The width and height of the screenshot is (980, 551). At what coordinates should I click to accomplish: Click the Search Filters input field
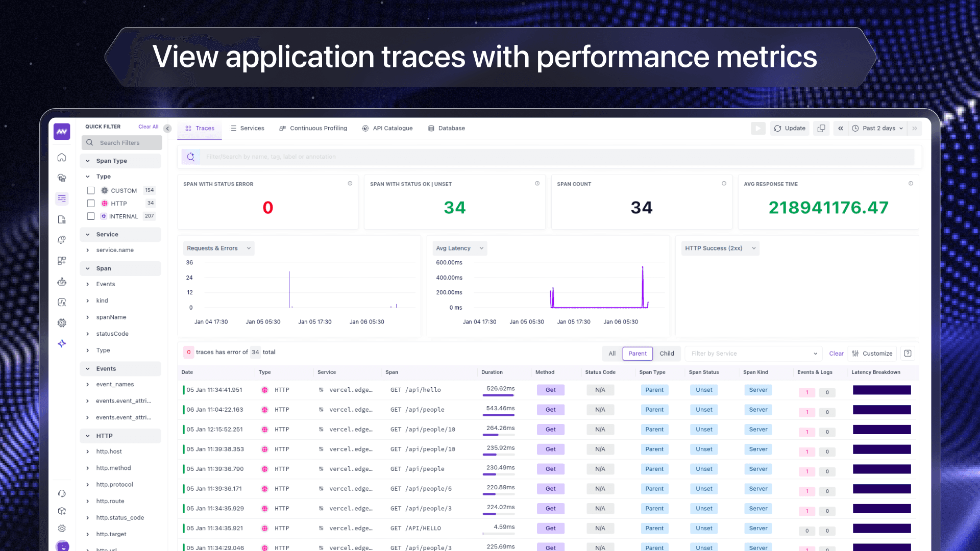(x=122, y=143)
